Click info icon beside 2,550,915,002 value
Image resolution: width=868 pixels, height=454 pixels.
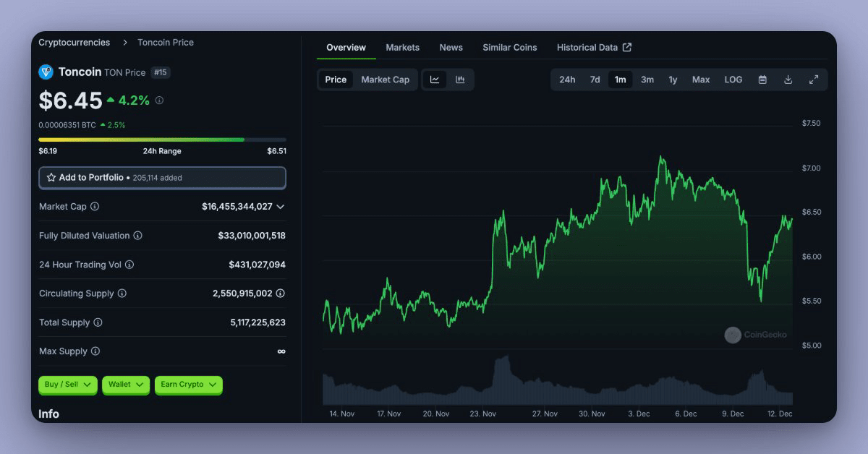(281, 294)
